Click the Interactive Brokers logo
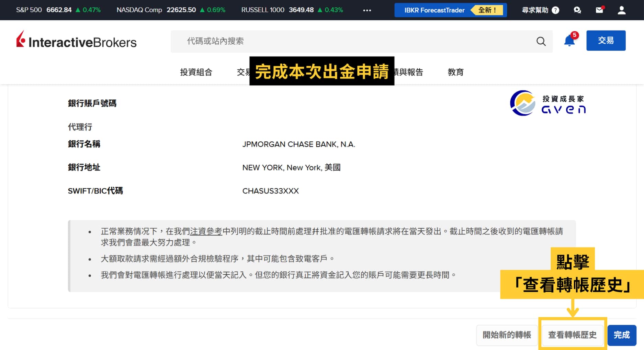Screen dimensions: 644x350 pyautogui.click(x=77, y=41)
